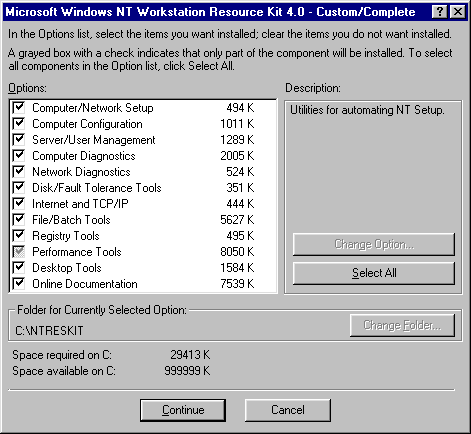Select the File/Batch Tools row label
The width and height of the screenshot is (471, 434).
[71, 220]
